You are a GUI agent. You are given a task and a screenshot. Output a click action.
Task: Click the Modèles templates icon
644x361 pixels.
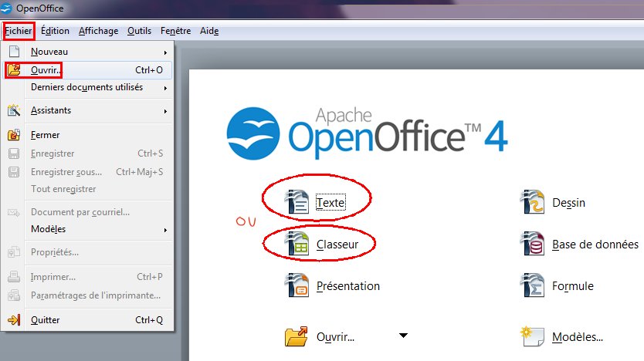(x=533, y=336)
